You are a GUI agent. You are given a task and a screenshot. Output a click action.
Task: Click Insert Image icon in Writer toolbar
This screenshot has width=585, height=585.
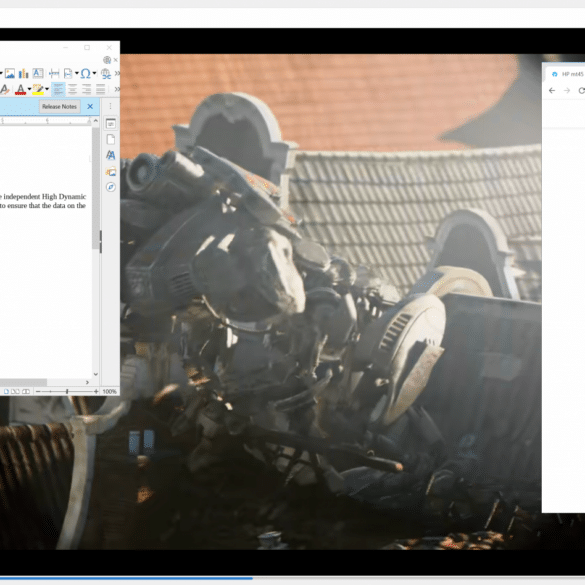(x=10, y=73)
